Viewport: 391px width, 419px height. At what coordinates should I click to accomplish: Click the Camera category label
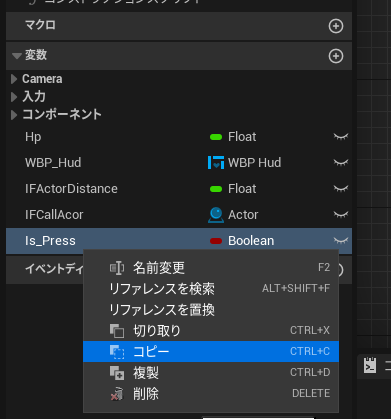click(x=42, y=79)
